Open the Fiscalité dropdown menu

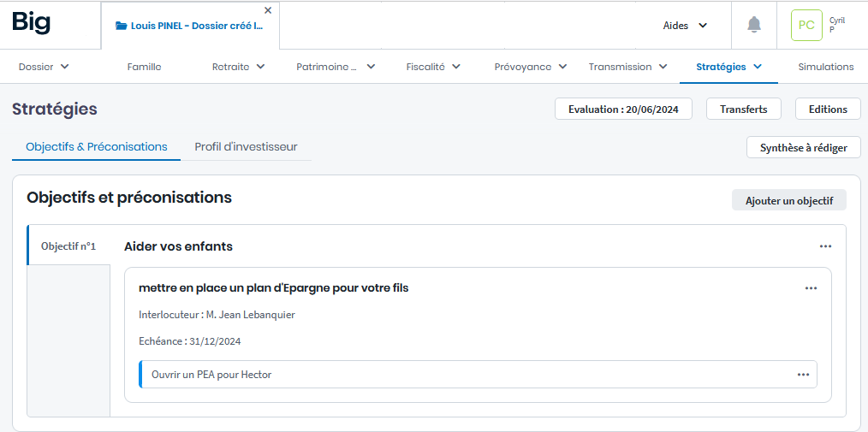(x=433, y=67)
